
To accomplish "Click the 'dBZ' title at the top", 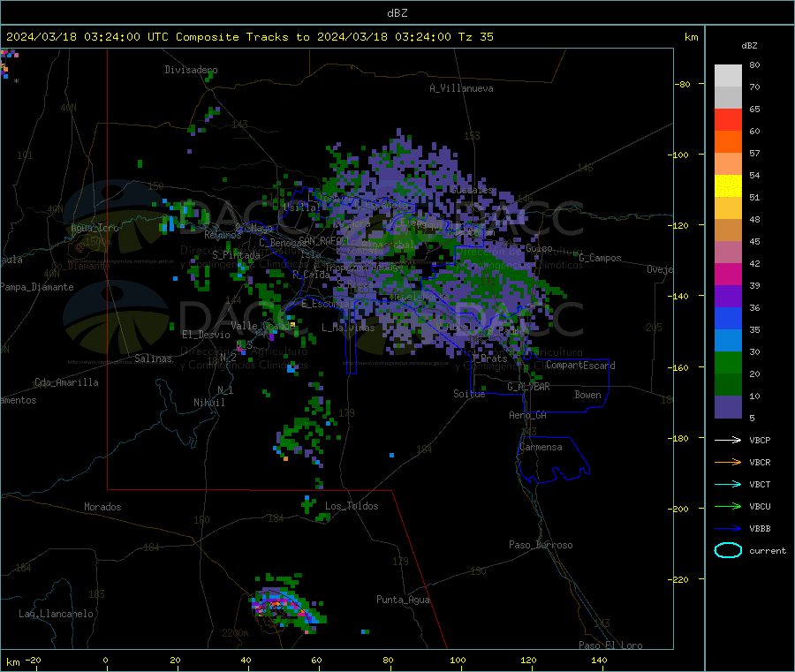I will click(x=397, y=13).
